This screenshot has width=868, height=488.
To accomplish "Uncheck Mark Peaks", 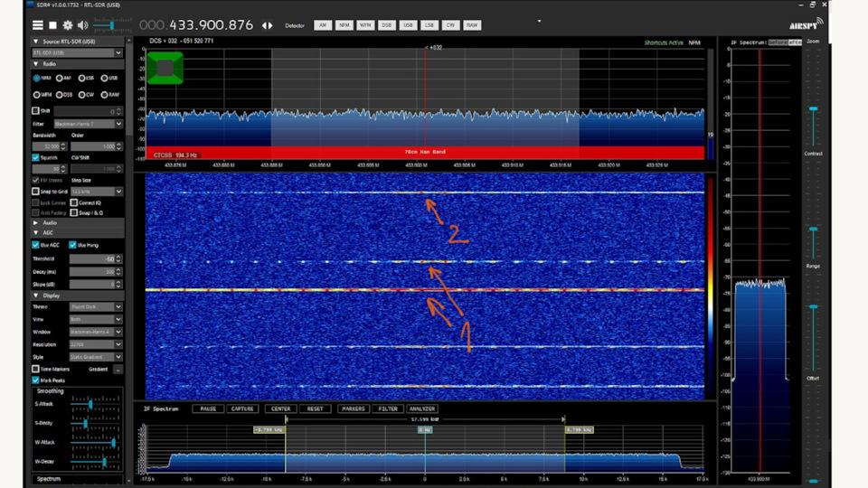I will (x=36, y=380).
